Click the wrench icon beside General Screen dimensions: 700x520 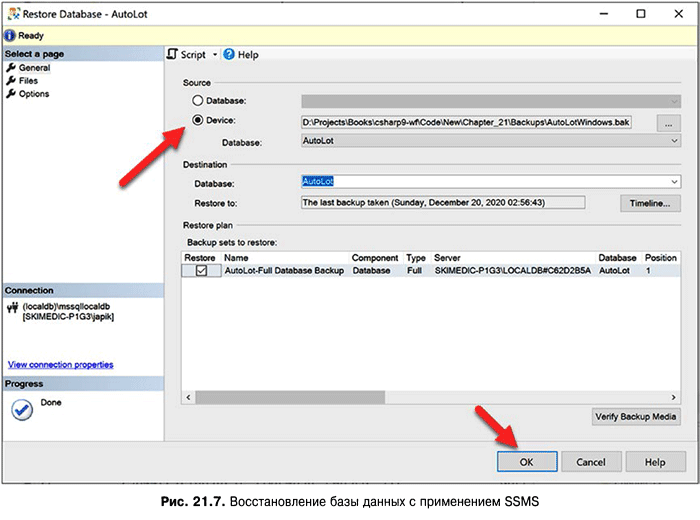[x=11, y=68]
